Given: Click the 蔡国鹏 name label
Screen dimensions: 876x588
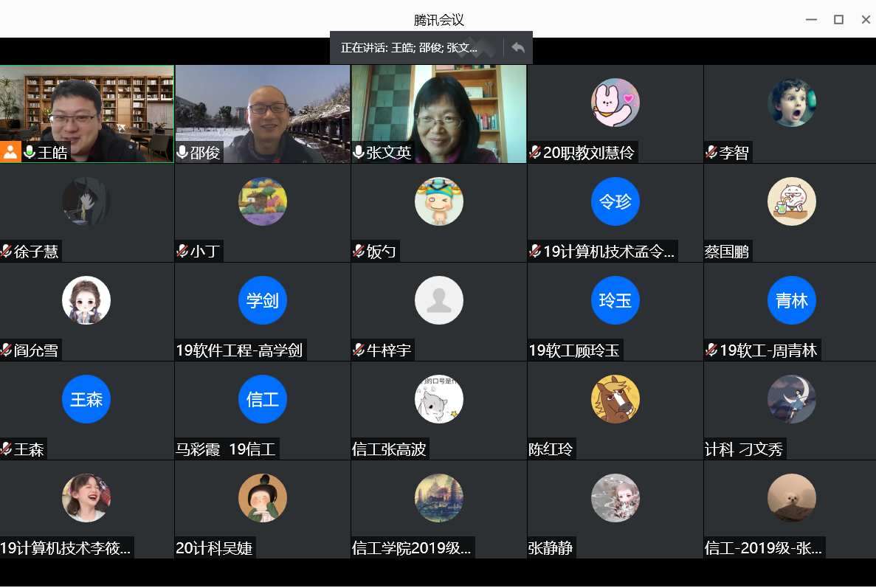Looking at the screenshot, I should click(x=727, y=252).
